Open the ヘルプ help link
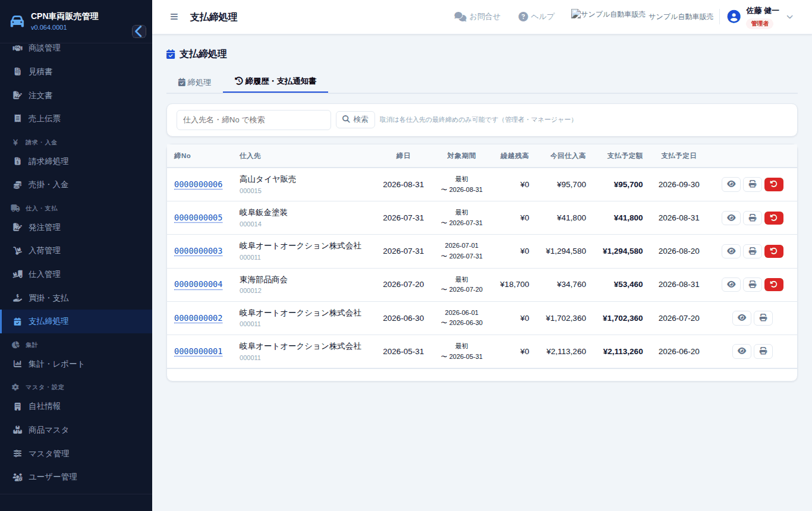Viewport: 812px width, 511px height. (x=536, y=17)
